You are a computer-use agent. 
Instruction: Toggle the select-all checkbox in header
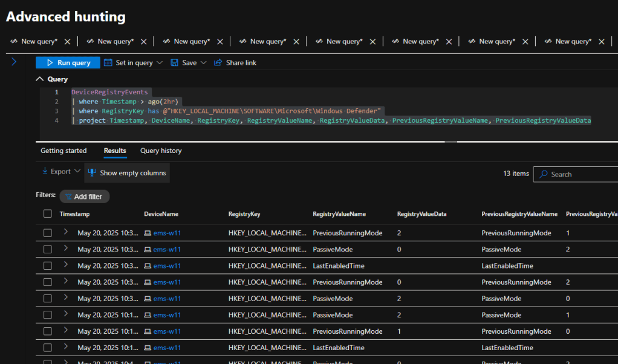(x=48, y=214)
